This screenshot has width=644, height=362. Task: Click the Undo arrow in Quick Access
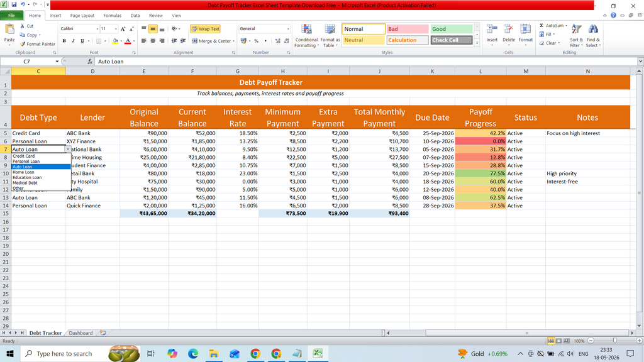(x=23, y=4)
